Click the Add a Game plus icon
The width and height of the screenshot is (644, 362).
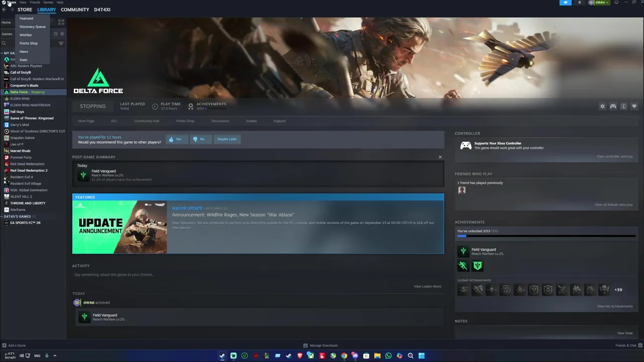point(4,345)
